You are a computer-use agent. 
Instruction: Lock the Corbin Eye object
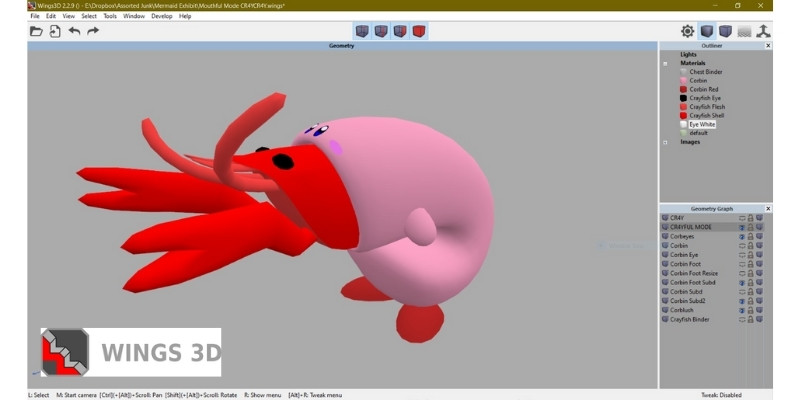pos(751,255)
